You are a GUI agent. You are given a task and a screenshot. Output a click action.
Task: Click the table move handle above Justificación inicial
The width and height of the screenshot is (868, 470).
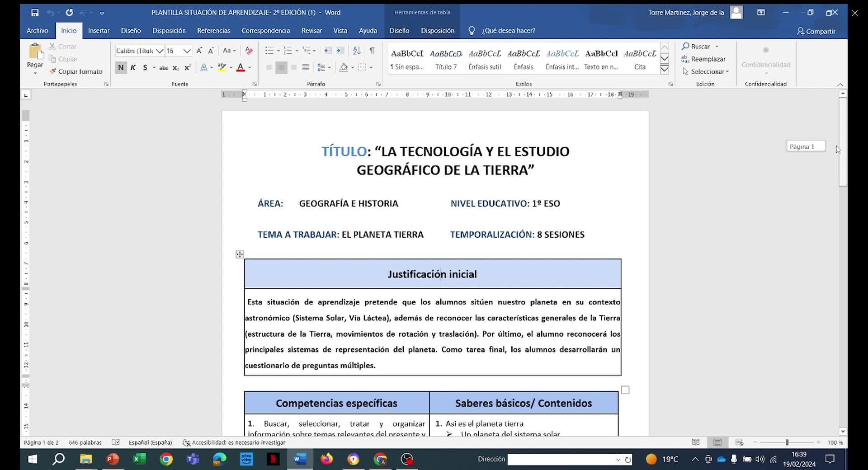point(240,254)
